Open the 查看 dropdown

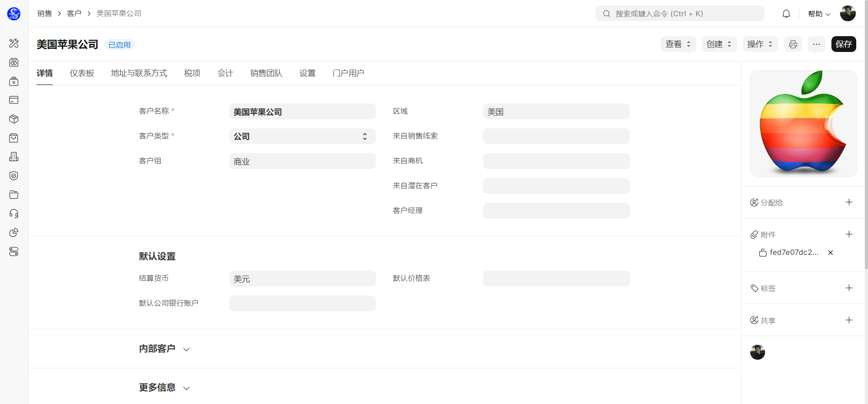[x=678, y=44]
